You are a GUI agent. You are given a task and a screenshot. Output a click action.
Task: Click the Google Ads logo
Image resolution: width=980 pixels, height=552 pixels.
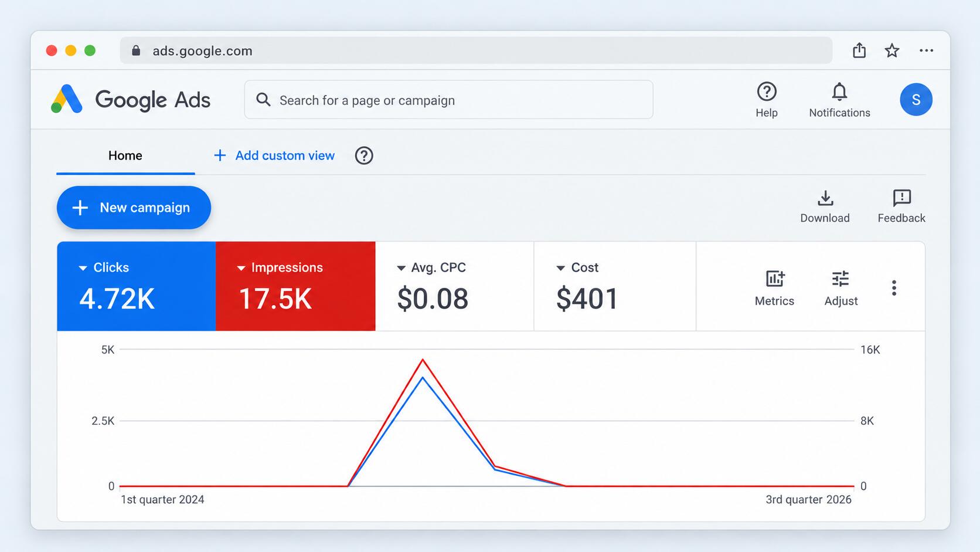(130, 99)
